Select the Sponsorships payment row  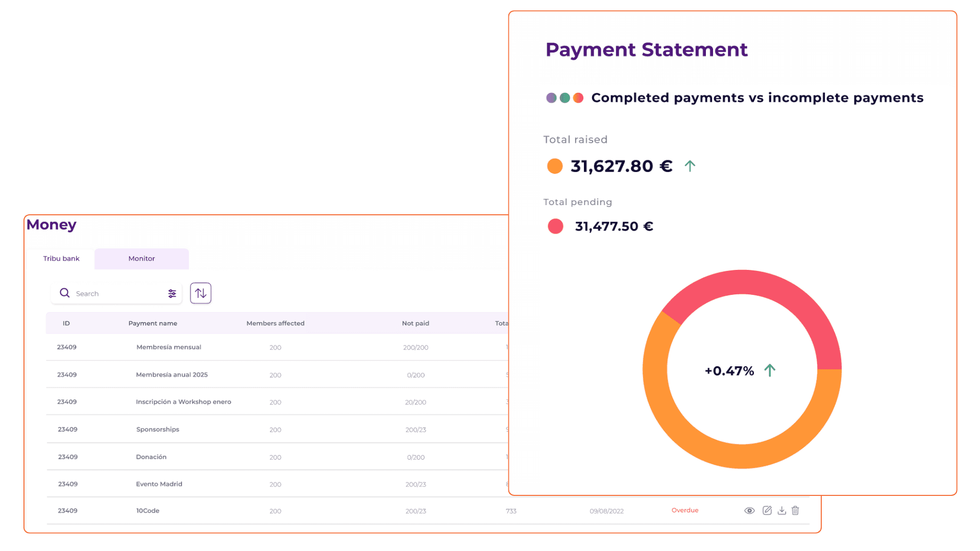click(158, 430)
